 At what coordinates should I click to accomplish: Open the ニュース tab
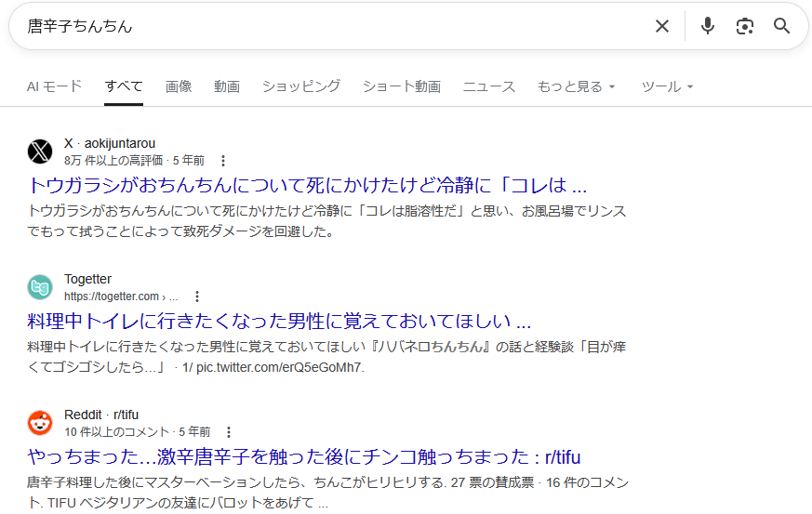point(488,86)
